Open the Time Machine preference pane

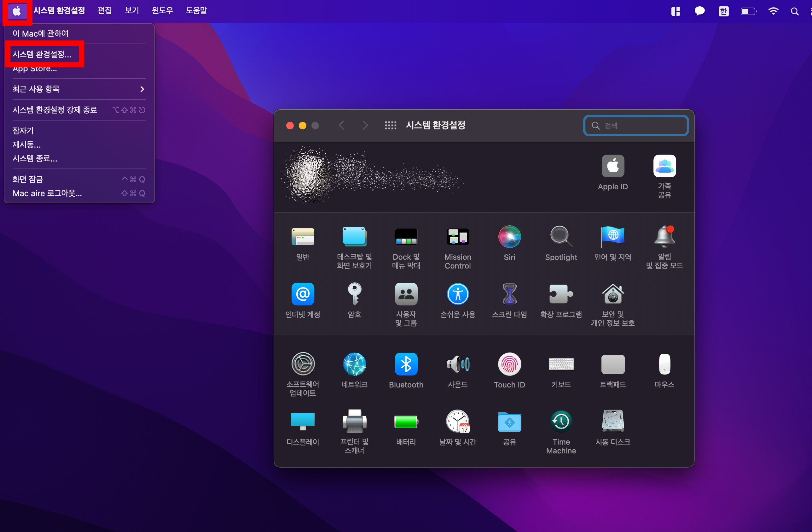pyautogui.click(x=560, y=421)
